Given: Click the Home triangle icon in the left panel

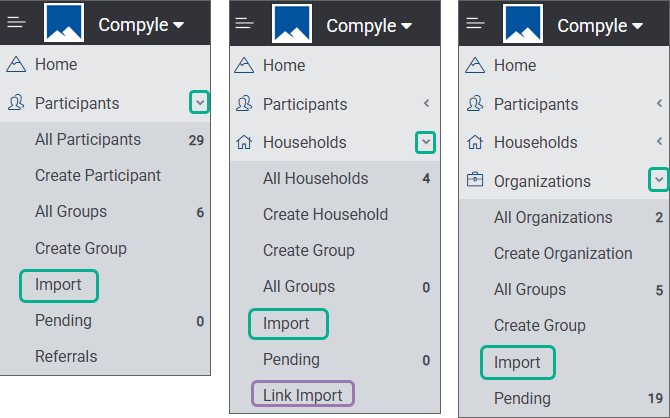Looking at the screenshot, I should point(16,64).
